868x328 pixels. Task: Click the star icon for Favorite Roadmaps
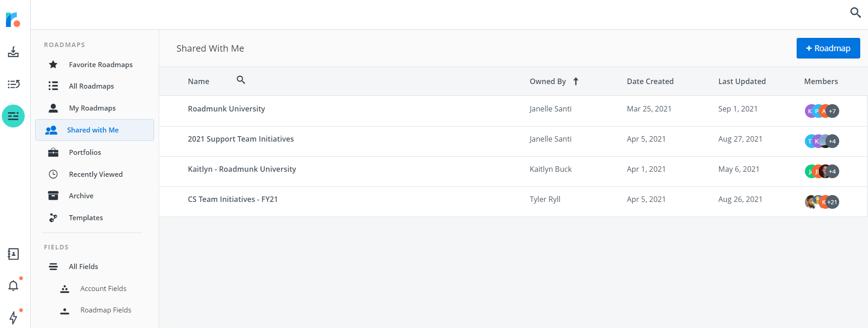click(x=53, y=64)
